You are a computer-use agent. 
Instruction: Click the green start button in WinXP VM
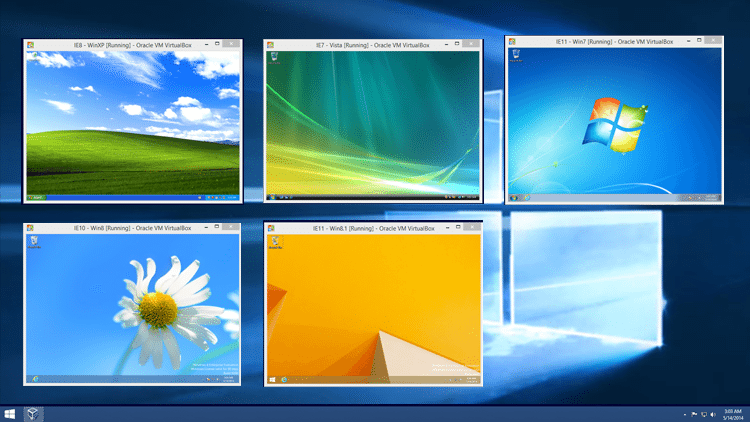click(36, 197)
